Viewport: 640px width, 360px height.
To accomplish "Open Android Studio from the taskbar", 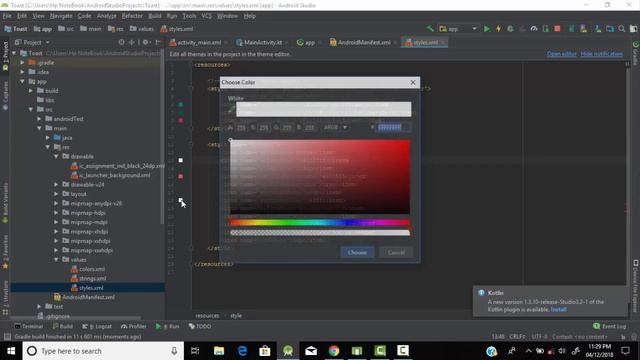I will point(288,351).
